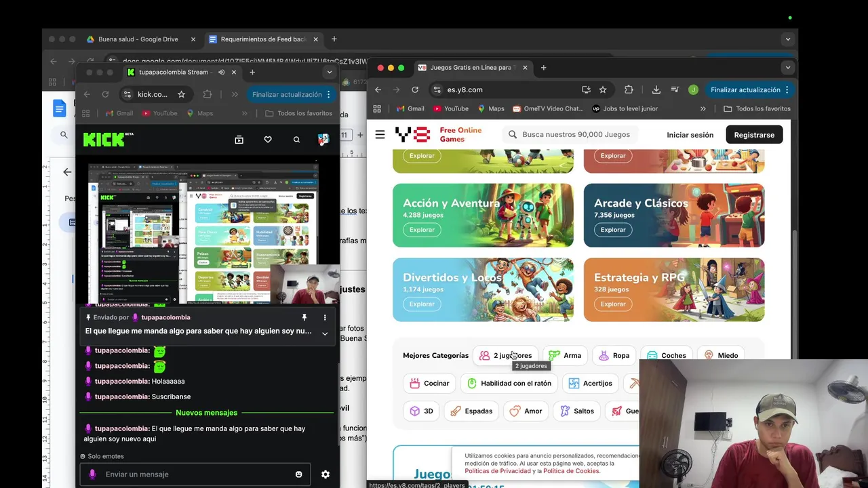The height and width of the screenshot is (488, 868).
Task: Open search in the Kick header
Action: pyautogui.click(x=296, y=140)
